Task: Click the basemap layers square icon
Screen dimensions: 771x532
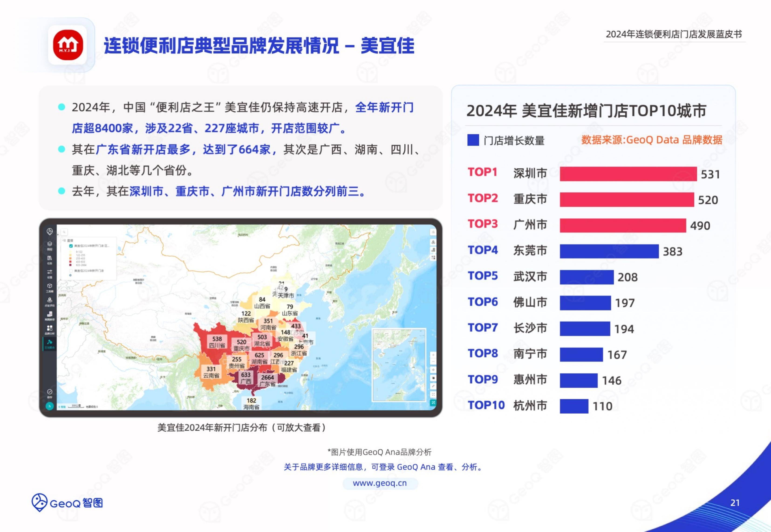Action: click(x=433, y=378)
